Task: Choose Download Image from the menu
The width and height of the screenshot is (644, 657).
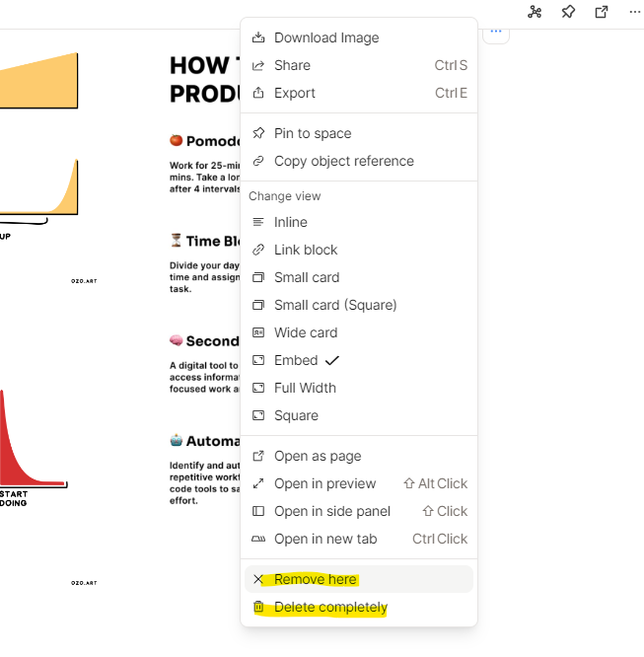Action: click(325, 37)
